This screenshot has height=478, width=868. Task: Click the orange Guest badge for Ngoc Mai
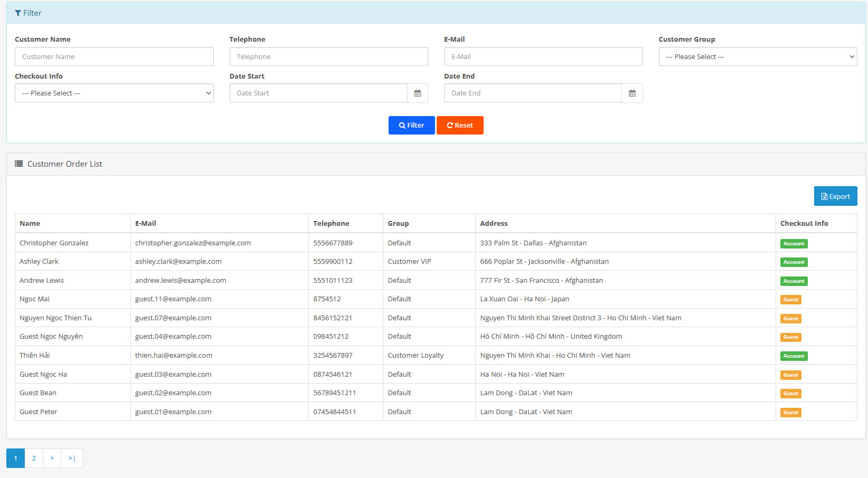pyautogui.click(x=790, y=299)
